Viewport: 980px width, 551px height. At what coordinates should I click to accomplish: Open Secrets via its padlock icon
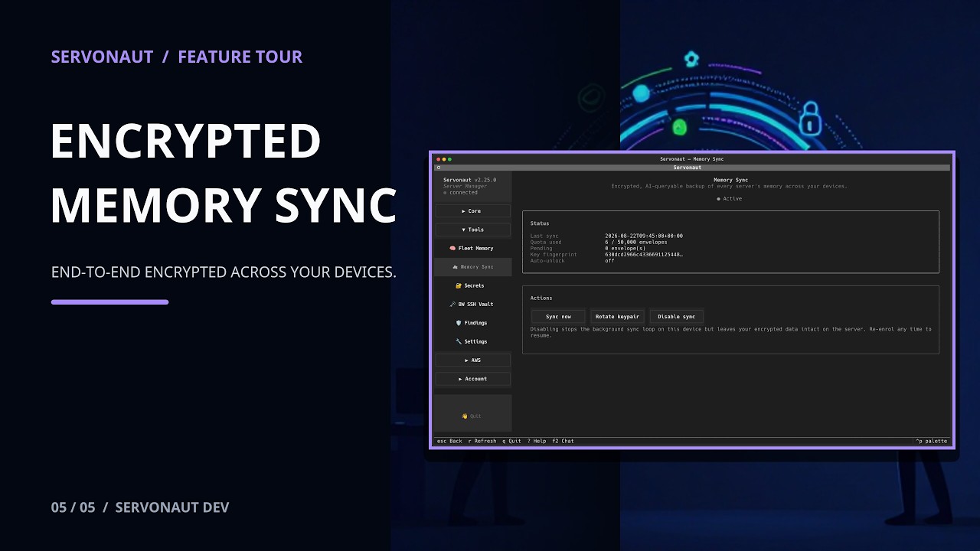click(x=459, y=285)
